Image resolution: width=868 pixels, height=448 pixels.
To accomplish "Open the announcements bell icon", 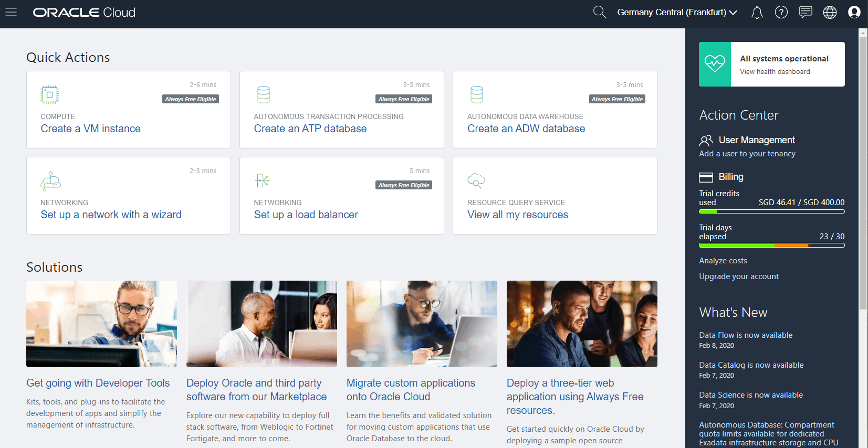I will tap(757, 12).
